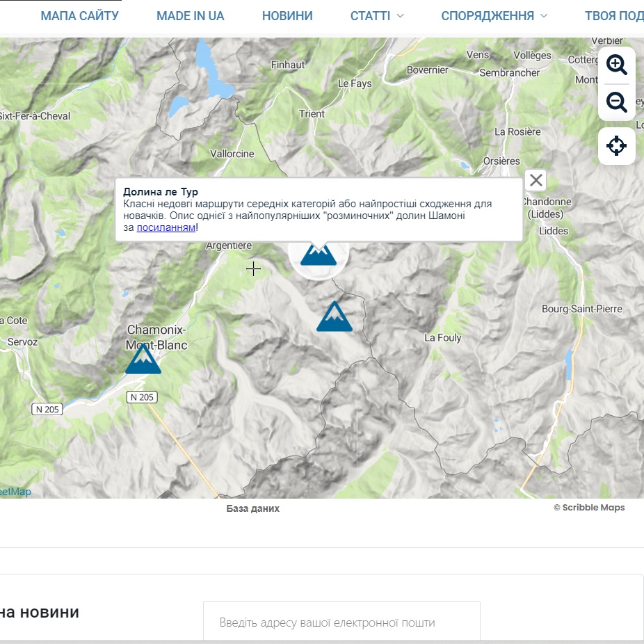Expand the СТАТТІ dropdown menu
This screenshot has height=644, width=644.
tap(377, 16)
